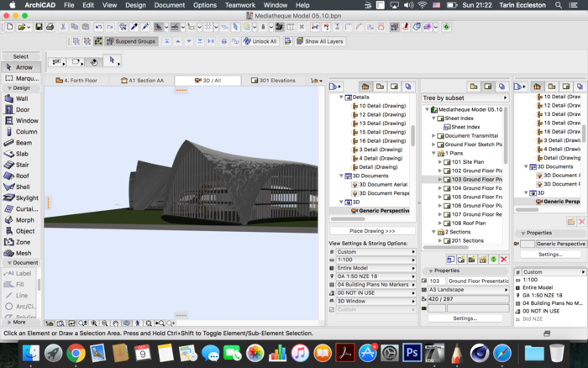Open the A3 Landscape master dropdown

tap(464, 289)
